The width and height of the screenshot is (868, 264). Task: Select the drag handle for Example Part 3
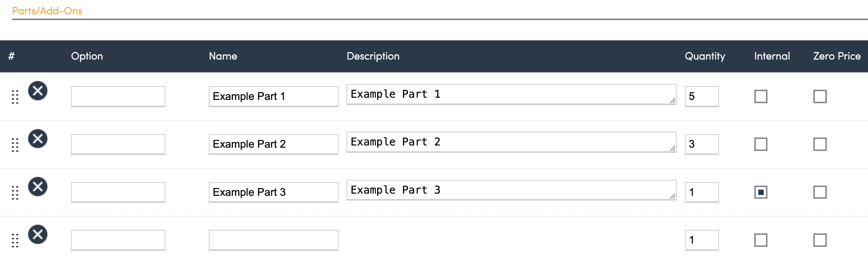pos(15,193)
